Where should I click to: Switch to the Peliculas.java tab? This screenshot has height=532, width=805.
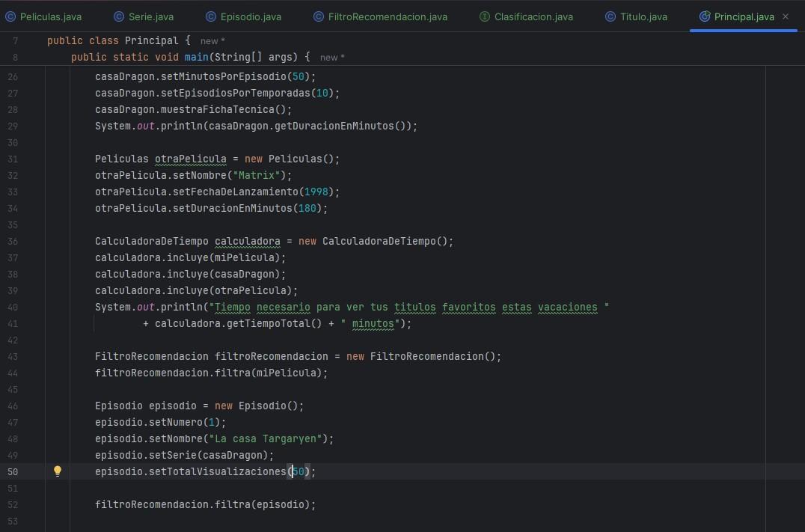[43, 16]
